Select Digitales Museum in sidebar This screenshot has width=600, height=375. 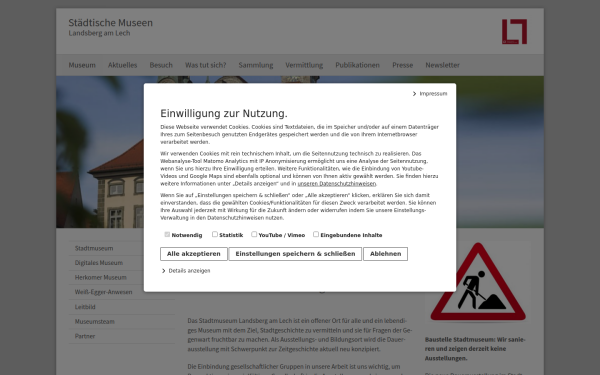click(x=122, y=263)
